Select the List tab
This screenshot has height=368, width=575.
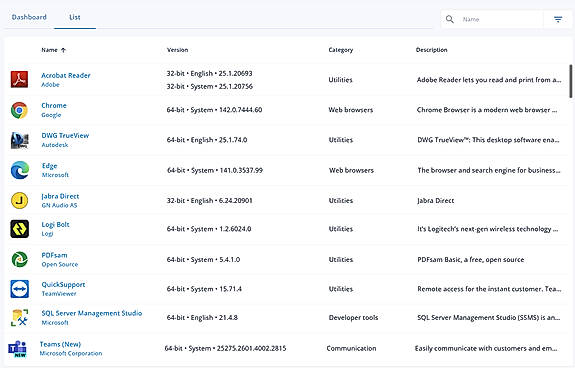coord(75,17)
